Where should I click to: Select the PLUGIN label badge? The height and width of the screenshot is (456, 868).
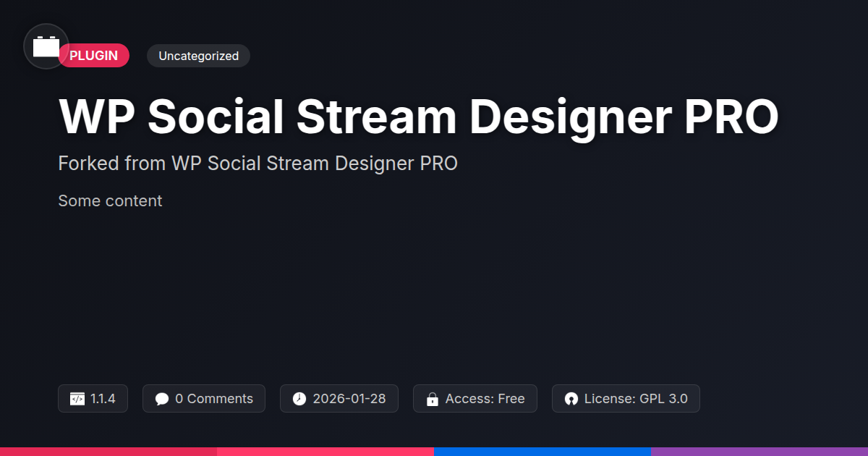click(x=94, y=56)
